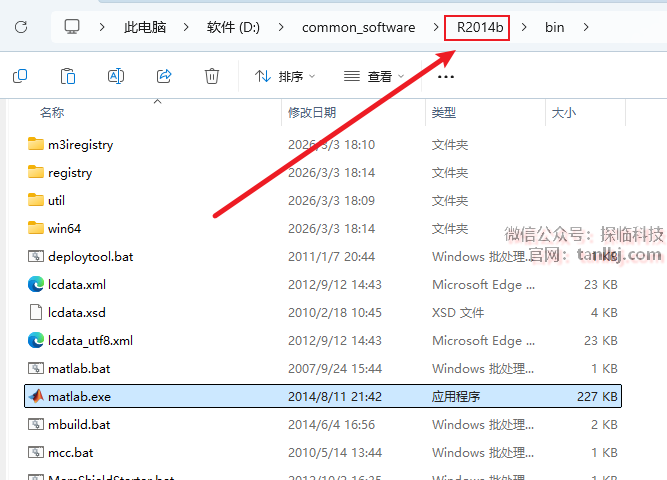667x480 pixels.
Task: Click the 4 KB size cell
Action: (604, 313)
